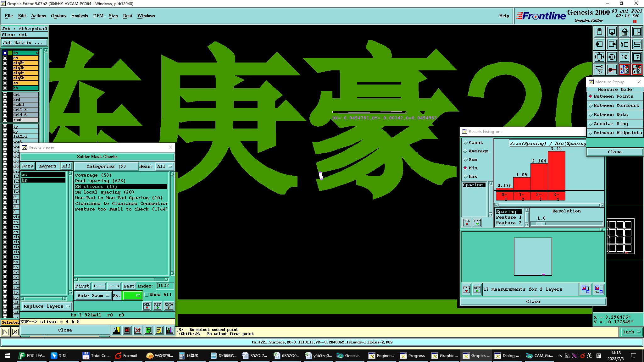Click the help question mark icon
The image size is (644, 362).
click(x=637, y=57)
